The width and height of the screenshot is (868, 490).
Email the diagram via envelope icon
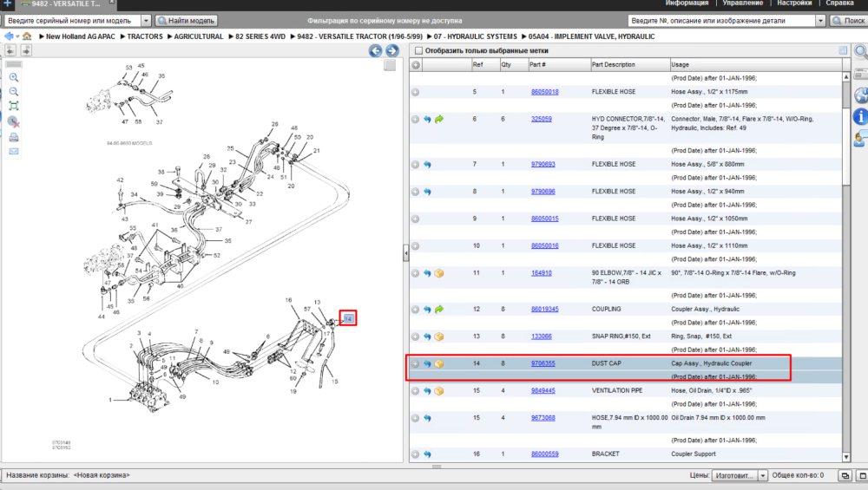point(14,151)
